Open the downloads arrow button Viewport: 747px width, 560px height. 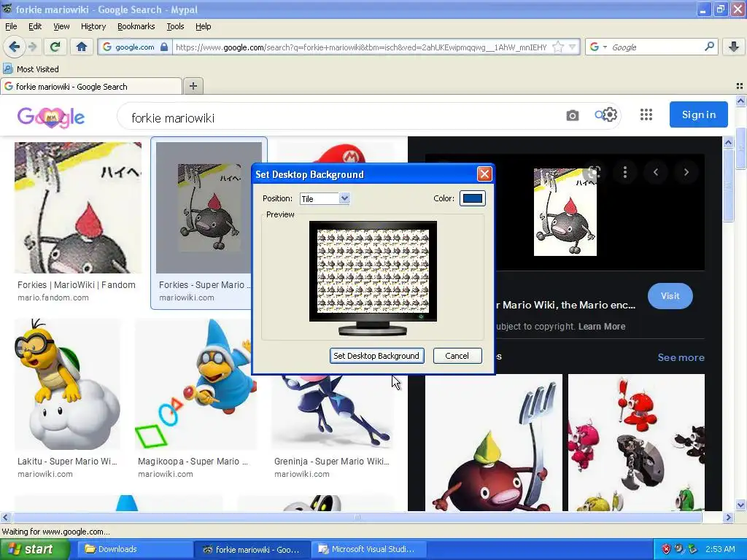734,47
